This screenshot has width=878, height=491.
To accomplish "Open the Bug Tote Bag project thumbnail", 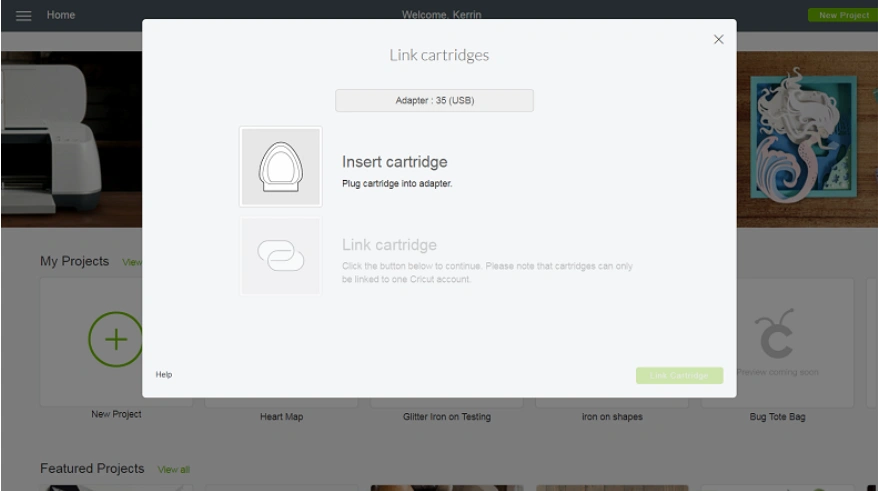I will [x=777, y=342].
